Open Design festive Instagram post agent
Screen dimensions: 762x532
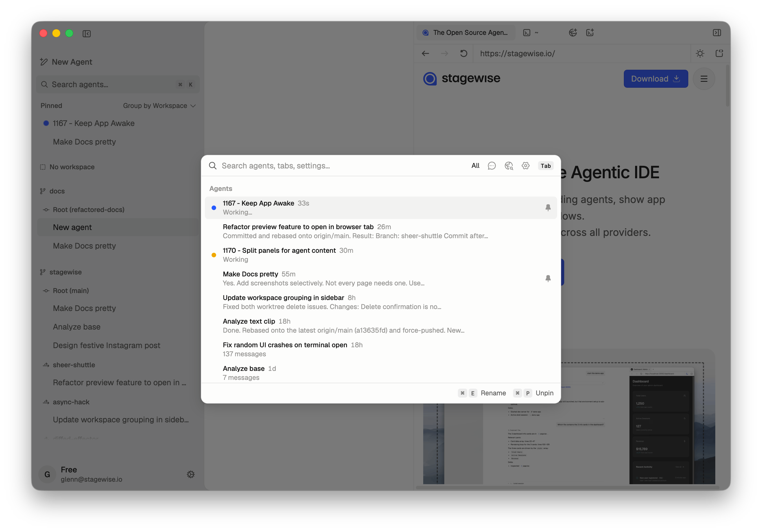click(118, 345)
